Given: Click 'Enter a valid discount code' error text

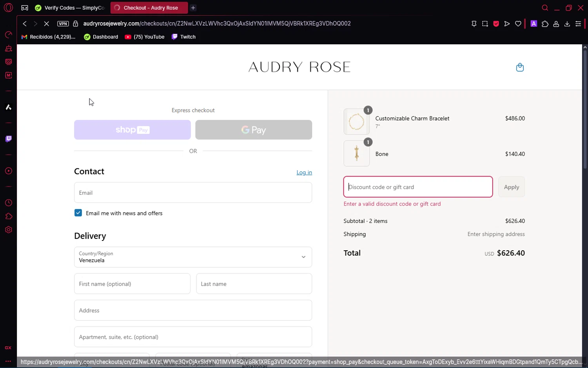Looking at the screenshot, I should (392, 204).
